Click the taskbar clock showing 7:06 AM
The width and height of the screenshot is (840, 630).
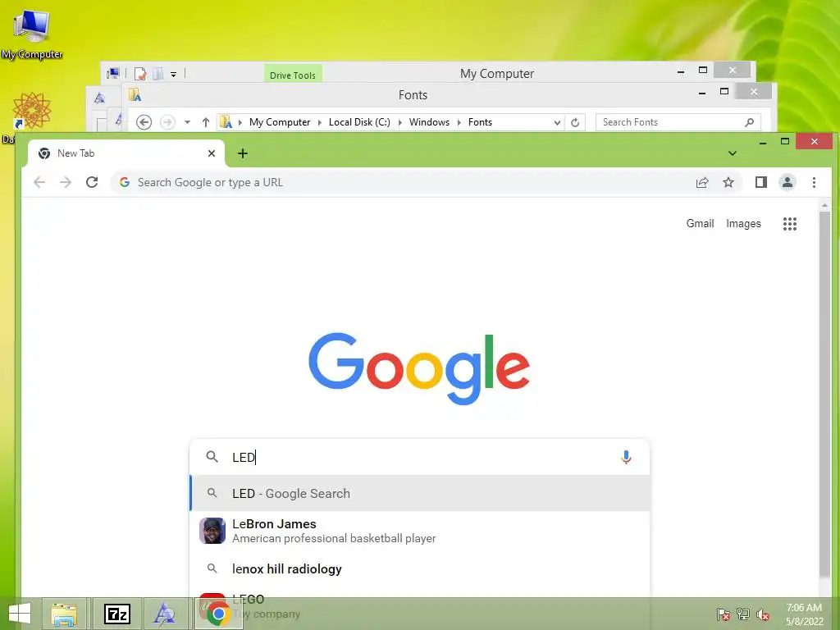(x=804, y=614)
